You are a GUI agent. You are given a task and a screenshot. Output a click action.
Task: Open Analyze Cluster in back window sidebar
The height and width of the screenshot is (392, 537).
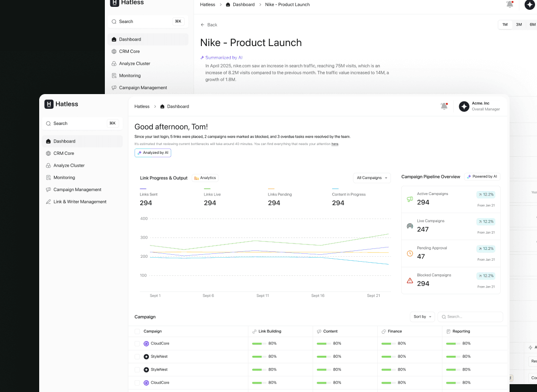click(x=148, y=64)
